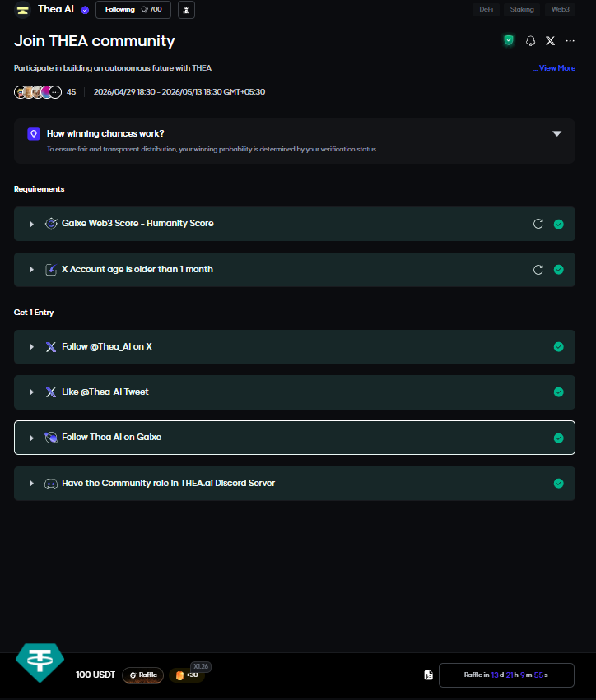Click the green check on Galxe Web3 Score
596x700 pixels.
[x=558, y=224]
